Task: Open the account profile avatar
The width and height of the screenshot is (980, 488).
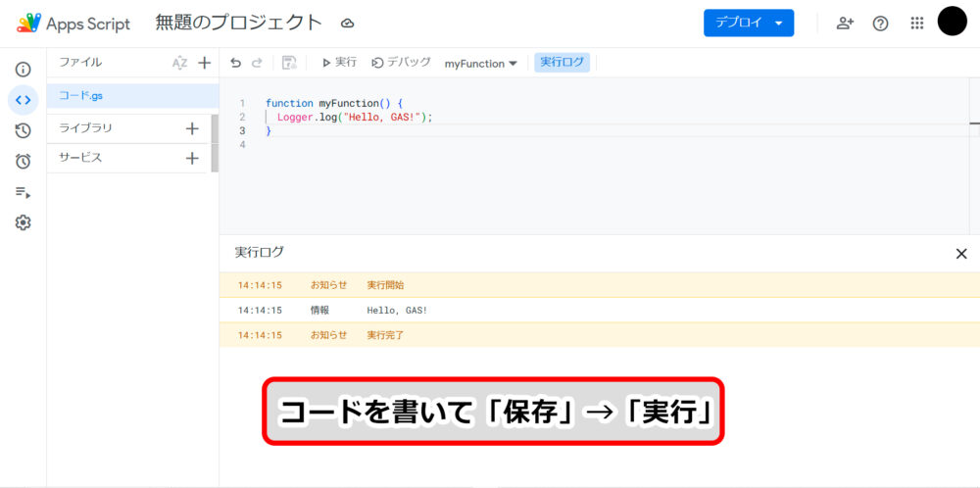Action: coord(953,21)
